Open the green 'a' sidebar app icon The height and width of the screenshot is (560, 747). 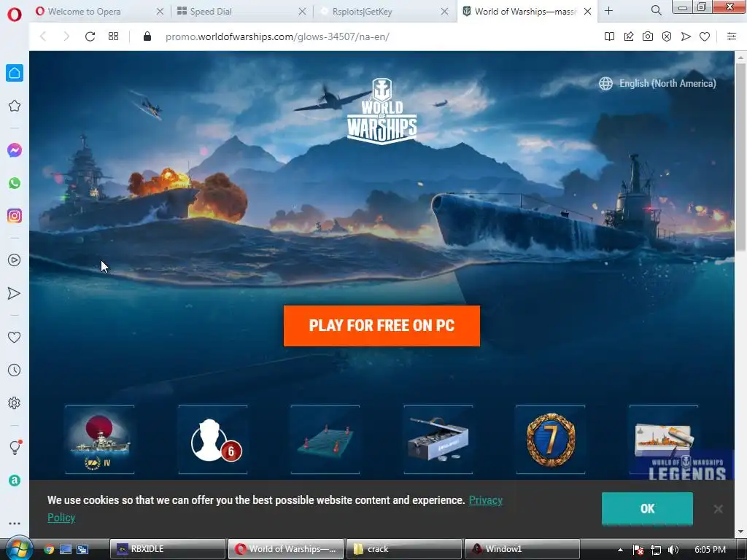15,481
